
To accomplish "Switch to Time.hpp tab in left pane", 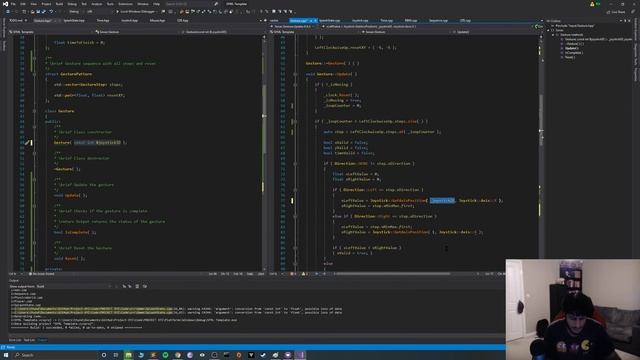I will pos(103,20).
